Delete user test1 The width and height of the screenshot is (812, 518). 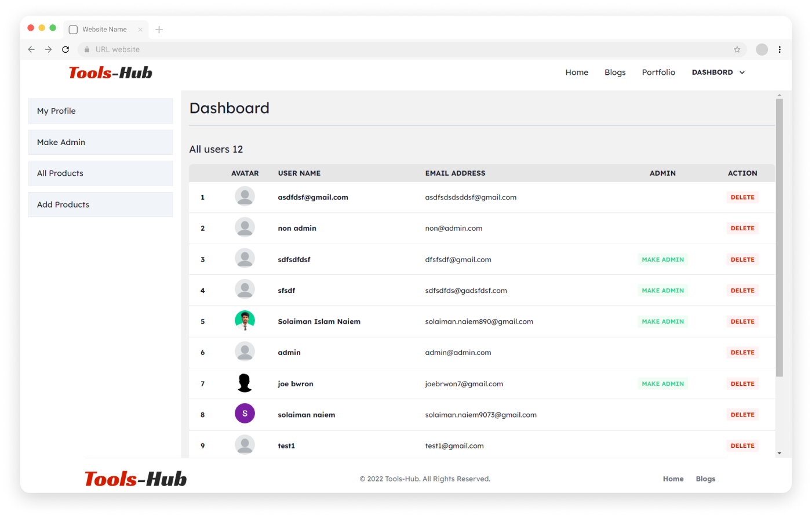(x=742, y=446)
